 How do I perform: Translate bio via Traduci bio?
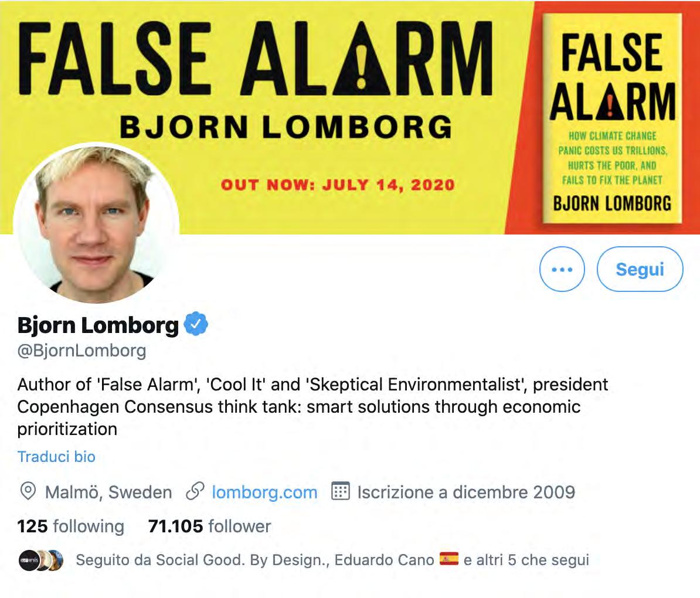(x=56, y=457)
